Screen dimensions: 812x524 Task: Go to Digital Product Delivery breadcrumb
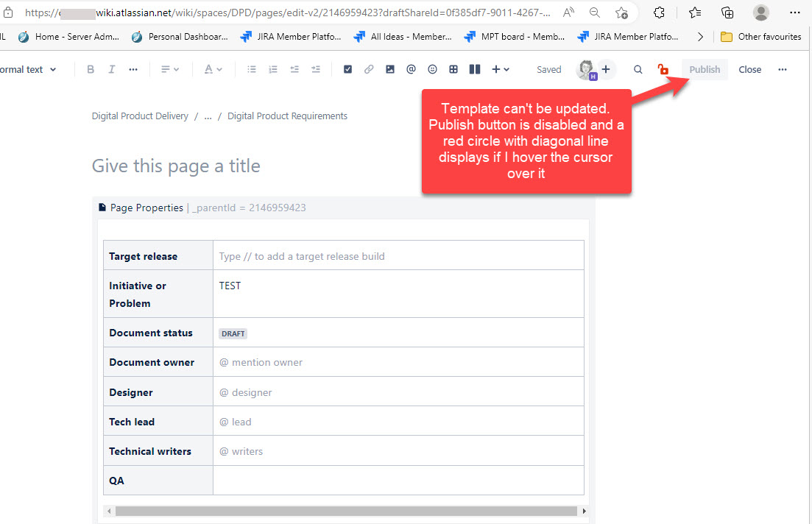tap(140, 116)
